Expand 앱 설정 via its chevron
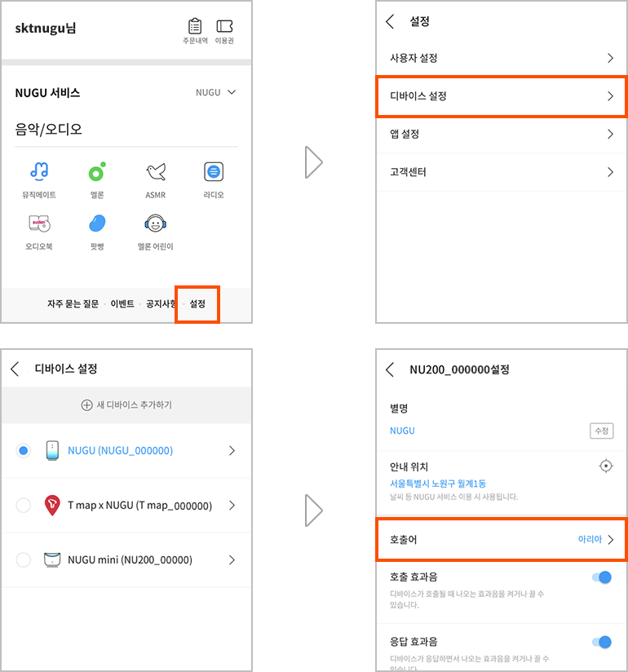 (x=610, y=134)
